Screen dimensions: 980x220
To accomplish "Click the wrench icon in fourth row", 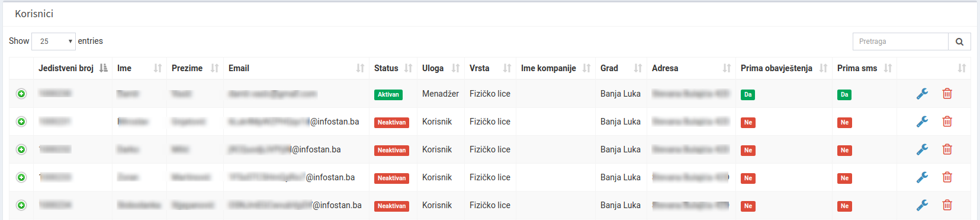I will click(922, 177).
